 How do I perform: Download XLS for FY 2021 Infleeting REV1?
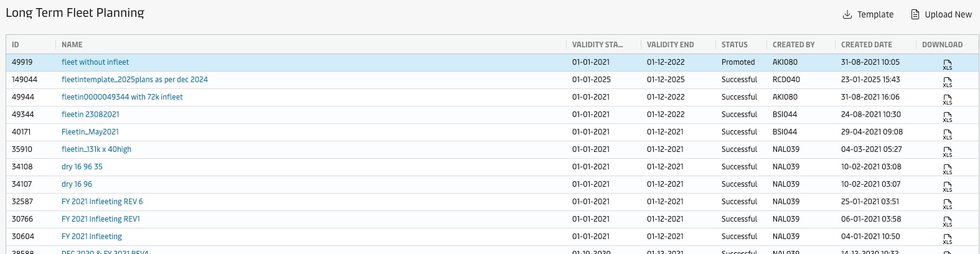[947, 221]
